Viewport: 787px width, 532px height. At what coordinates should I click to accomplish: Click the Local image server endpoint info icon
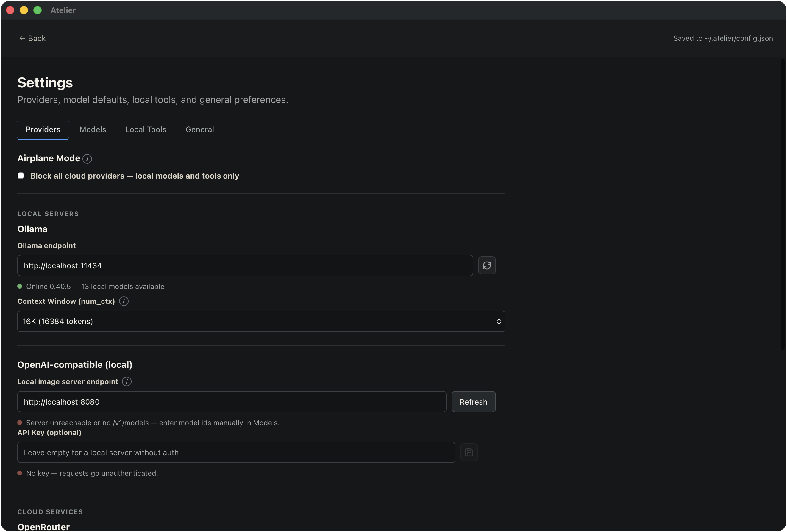127,382
